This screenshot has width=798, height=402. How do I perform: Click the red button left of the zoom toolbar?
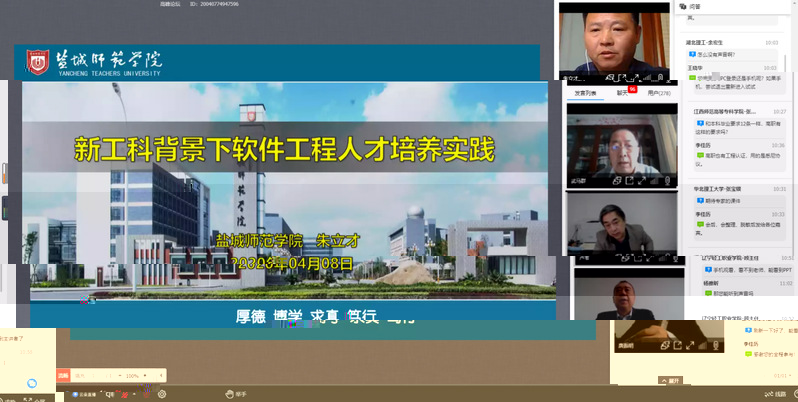pyautogui.click(x=63, y=375)
